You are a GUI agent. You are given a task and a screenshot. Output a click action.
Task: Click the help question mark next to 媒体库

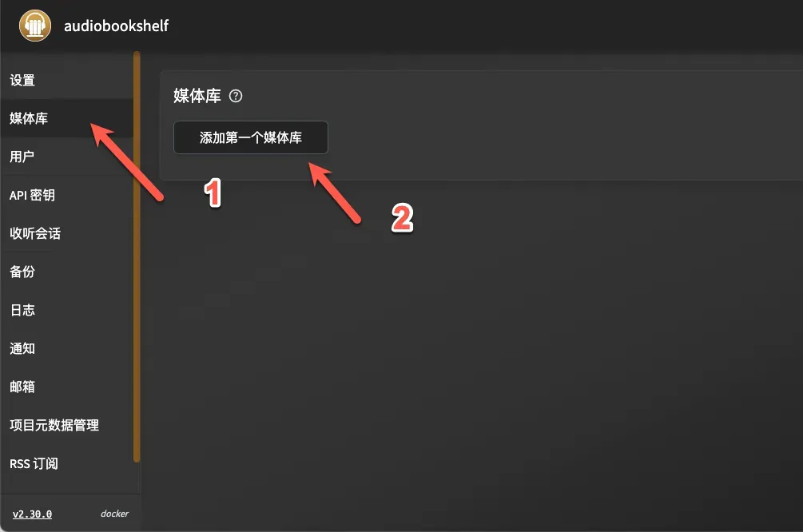pos(236,96)
